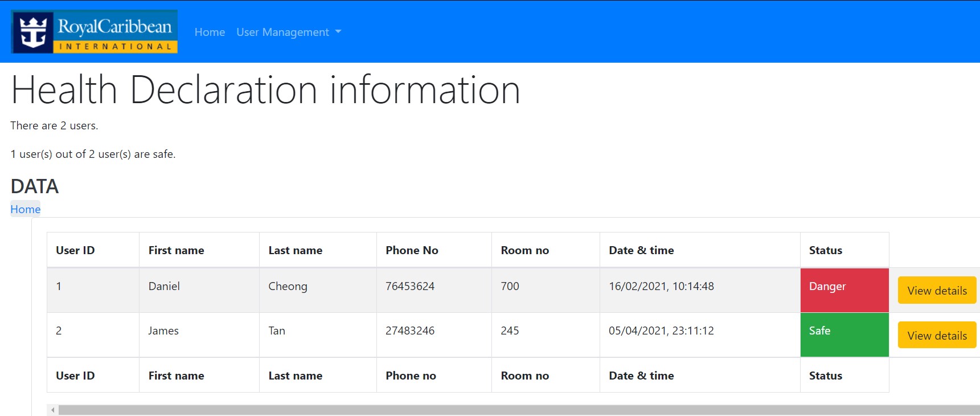This screenshot has height=416, width=980.
Task: View details for Daniel Cheong
Action: tap(937, 291)
